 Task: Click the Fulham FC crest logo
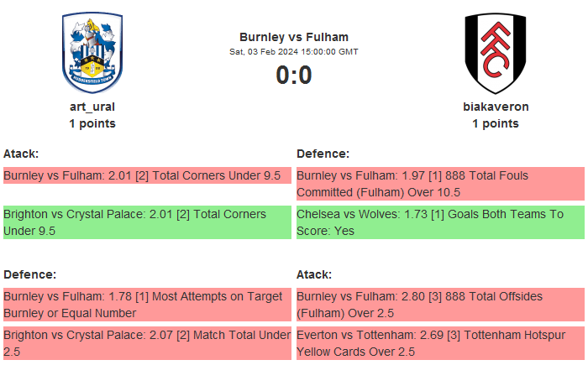pos(495,53)
